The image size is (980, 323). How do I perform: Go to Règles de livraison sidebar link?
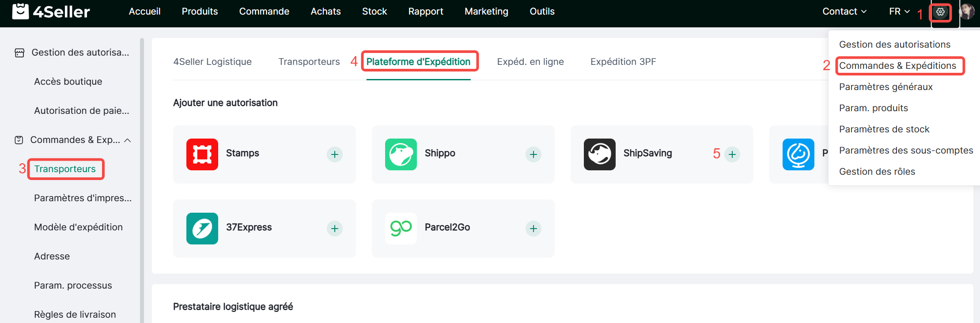pos(75,315)
